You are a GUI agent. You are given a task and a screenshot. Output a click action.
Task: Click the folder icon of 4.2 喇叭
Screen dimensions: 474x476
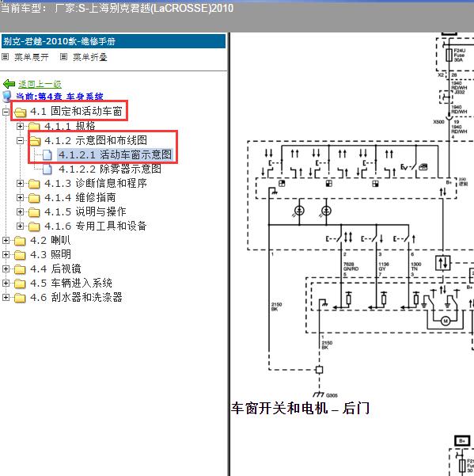tap(20, 241)
